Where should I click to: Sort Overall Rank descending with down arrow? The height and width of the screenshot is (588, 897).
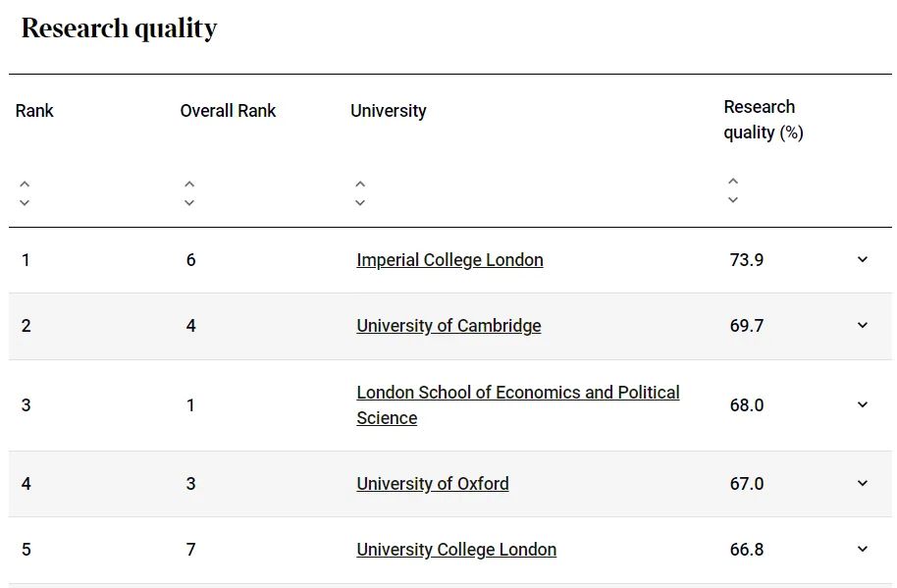[189, 202]
